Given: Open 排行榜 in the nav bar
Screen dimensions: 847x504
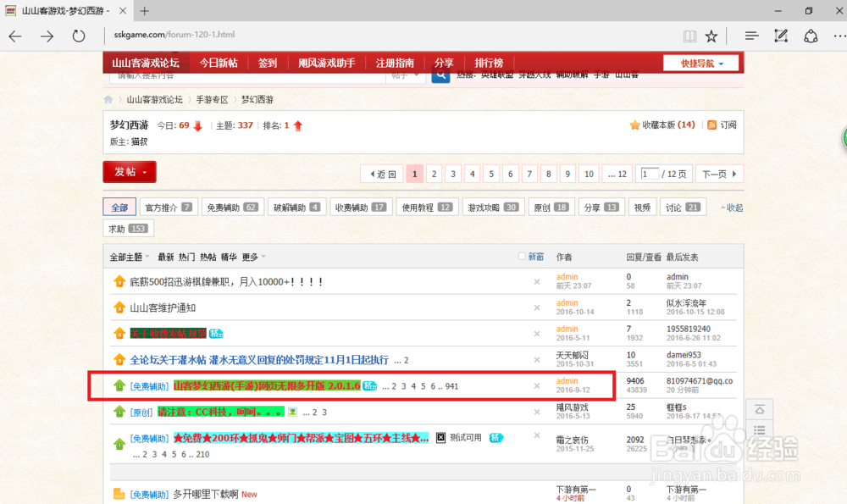Looking at the screenshot, I should click(489, 64).
